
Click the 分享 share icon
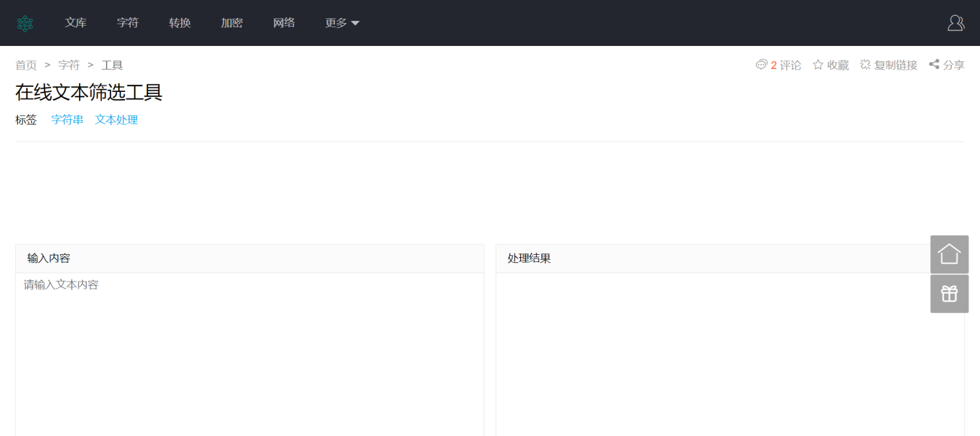tap(933, 64)
